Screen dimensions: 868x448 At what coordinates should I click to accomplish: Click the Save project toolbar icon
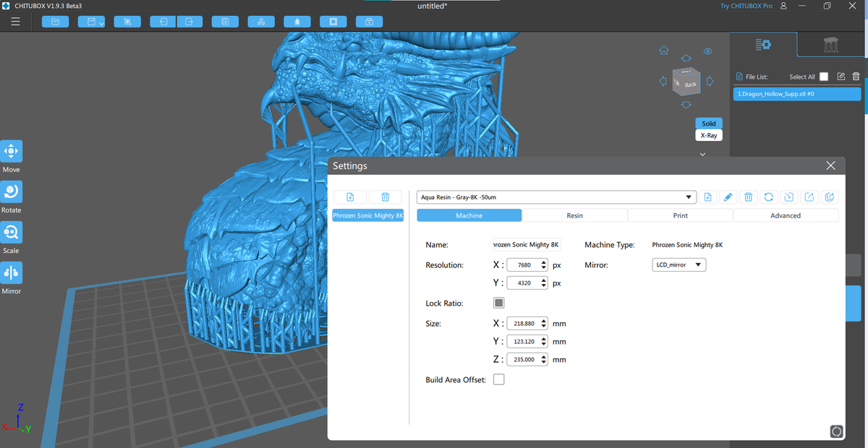pos(92,22)
